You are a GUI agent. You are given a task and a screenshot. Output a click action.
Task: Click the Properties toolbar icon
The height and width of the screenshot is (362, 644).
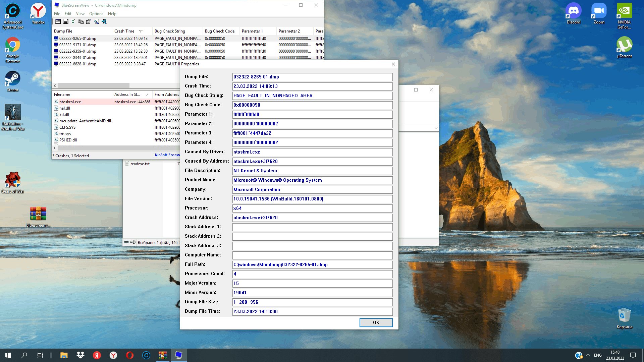point(89,21)
